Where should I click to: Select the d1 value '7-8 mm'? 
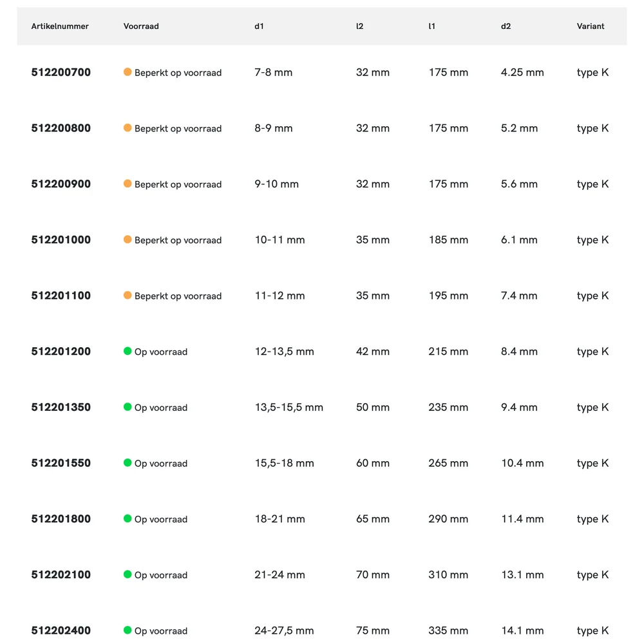pyautogui.click(x=274, y=72)
